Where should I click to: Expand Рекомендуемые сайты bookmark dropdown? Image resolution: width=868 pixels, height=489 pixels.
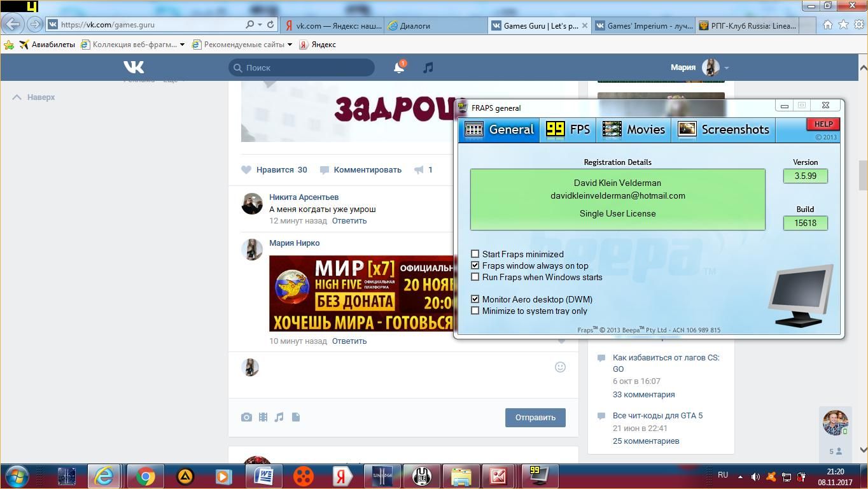pyautogui.click(x=290, y=45)
